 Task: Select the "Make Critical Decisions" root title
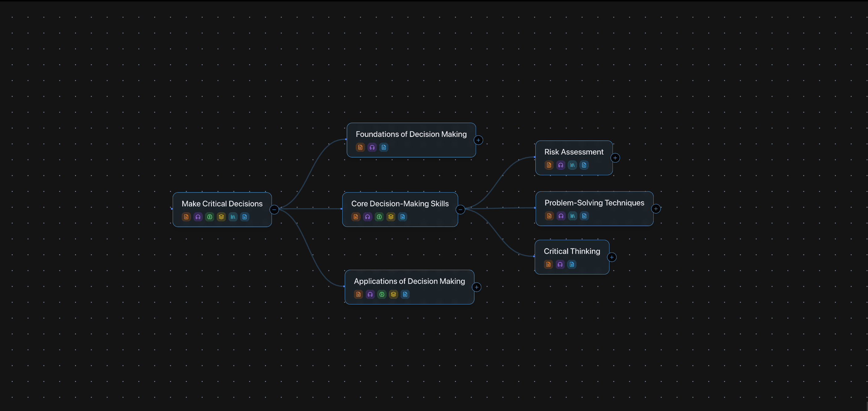tap(222, 204)
